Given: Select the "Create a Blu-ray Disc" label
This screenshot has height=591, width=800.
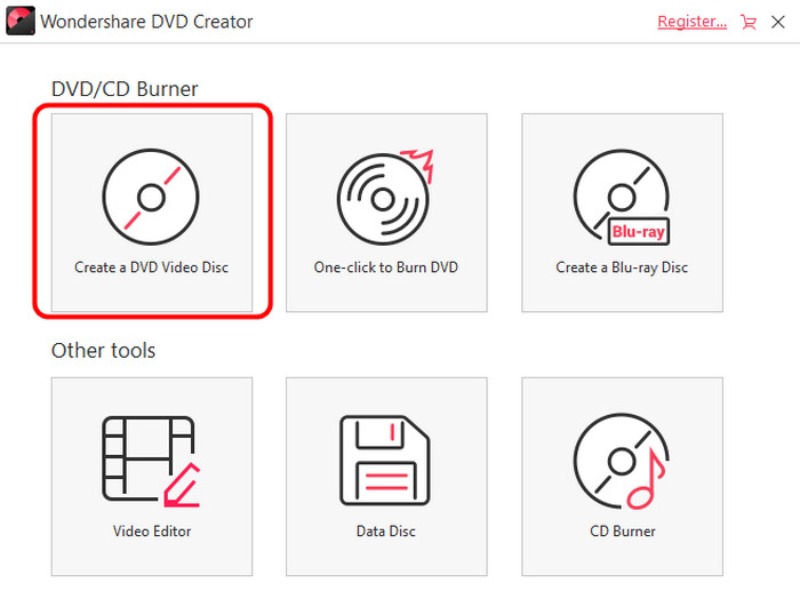Looking at the screenshot, I should click(x=622, y=268).
